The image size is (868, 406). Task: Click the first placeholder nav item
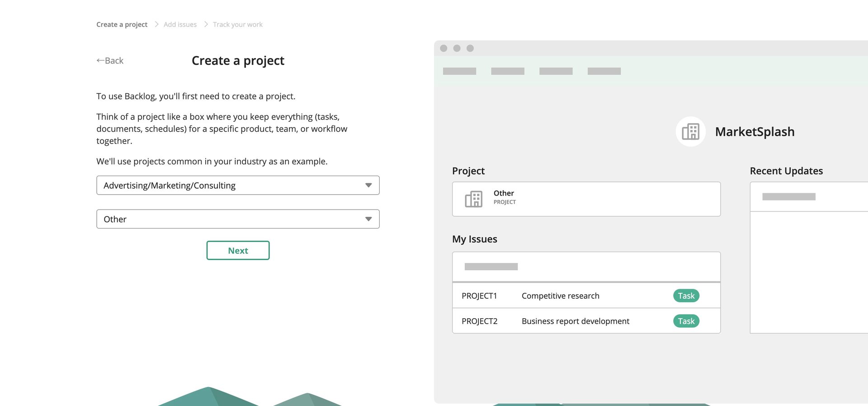[x=459, y=71]
